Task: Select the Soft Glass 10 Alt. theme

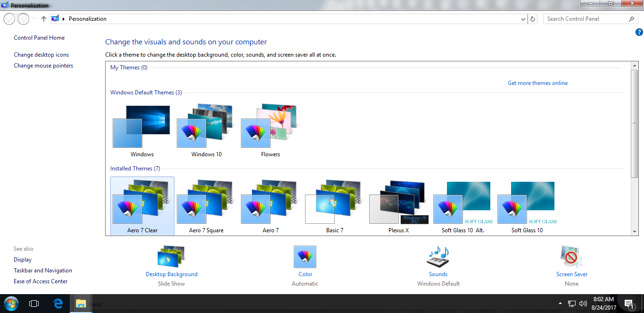Action: [x=463, y=206]
